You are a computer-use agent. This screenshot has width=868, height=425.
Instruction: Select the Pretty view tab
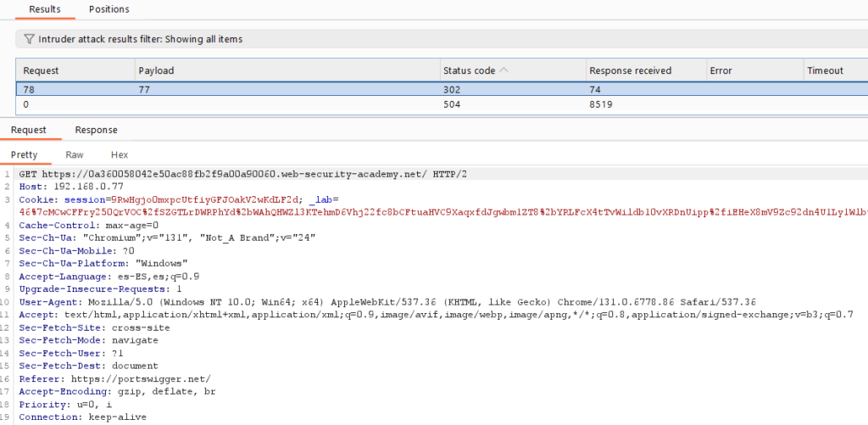pyautogui.click(x=25, y=155)
